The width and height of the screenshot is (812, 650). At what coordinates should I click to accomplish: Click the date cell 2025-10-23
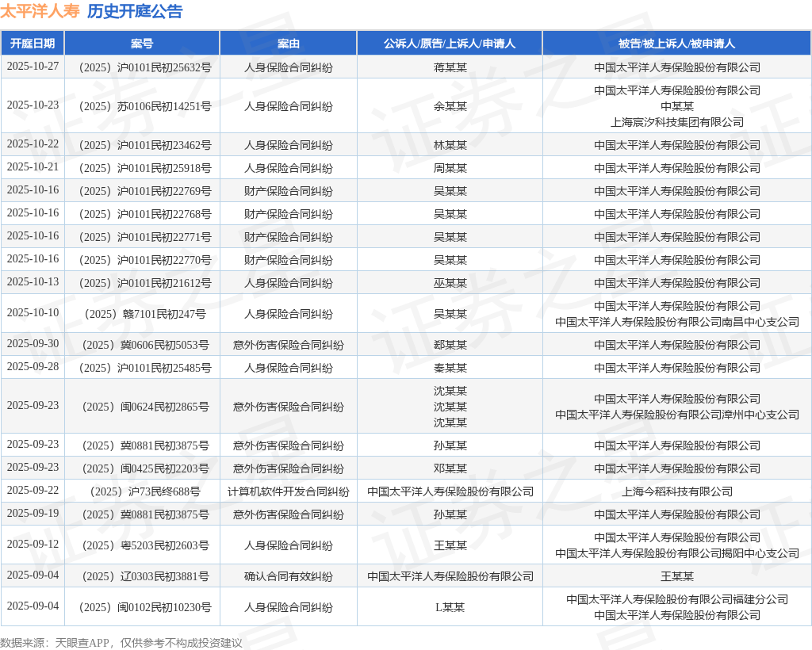click(x=33, y=105)
